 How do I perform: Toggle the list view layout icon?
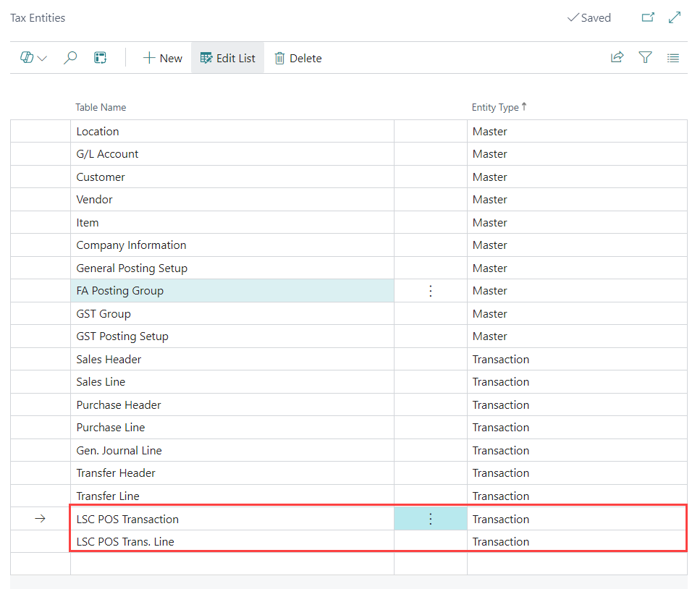(673, 58)
